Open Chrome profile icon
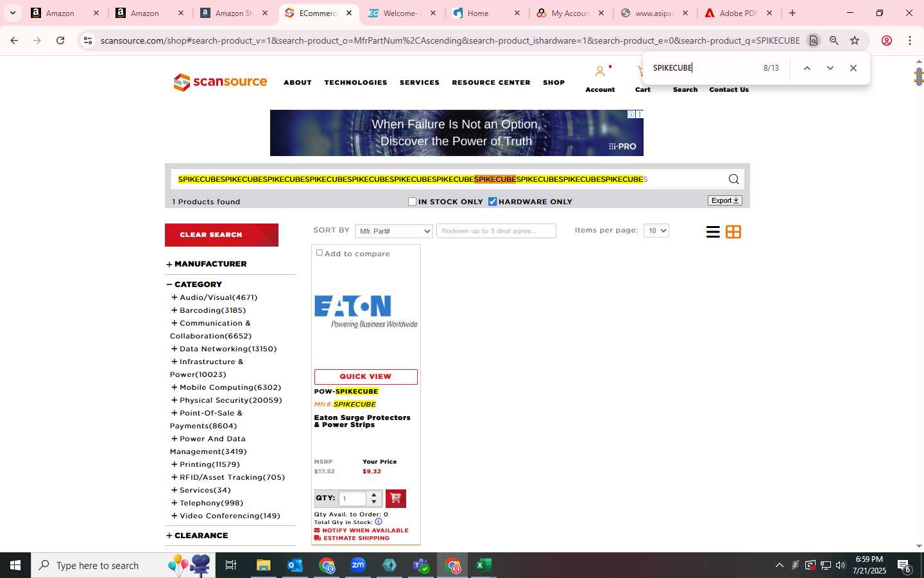The height and width of the screenshot is (578, 924). (887, 40)
